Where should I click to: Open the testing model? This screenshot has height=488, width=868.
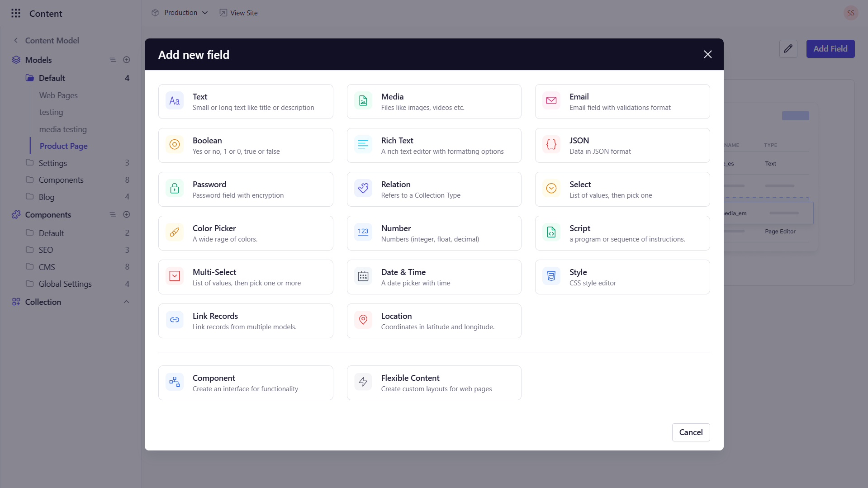(51, 112)
